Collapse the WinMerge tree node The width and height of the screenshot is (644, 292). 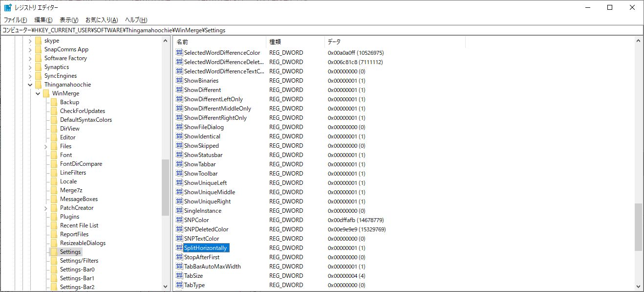38,93
